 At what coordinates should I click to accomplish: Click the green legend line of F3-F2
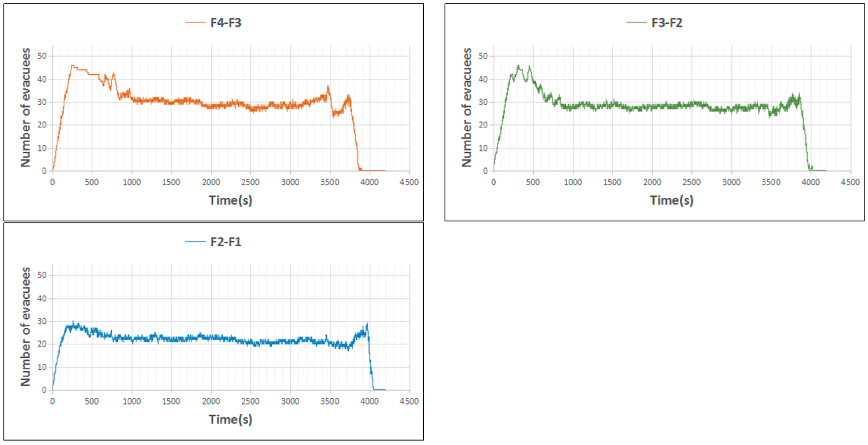coord(636,23)
